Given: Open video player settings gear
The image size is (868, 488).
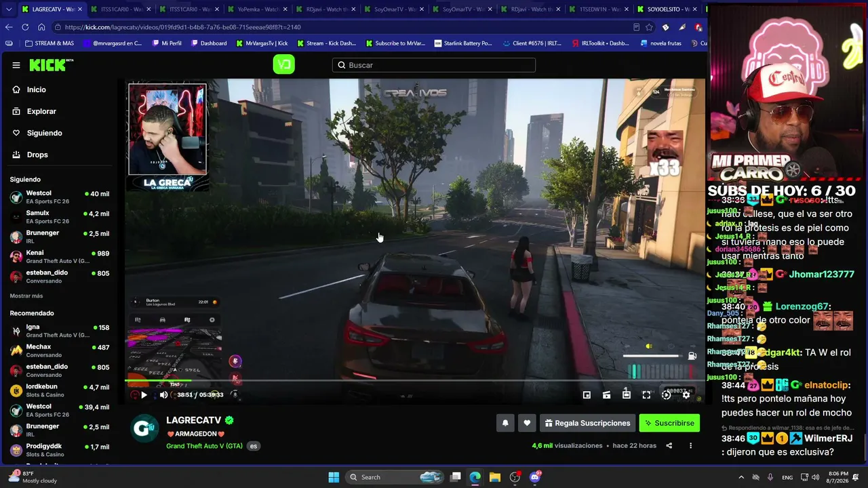Looking at the screenshot, I should click(686, 394).
